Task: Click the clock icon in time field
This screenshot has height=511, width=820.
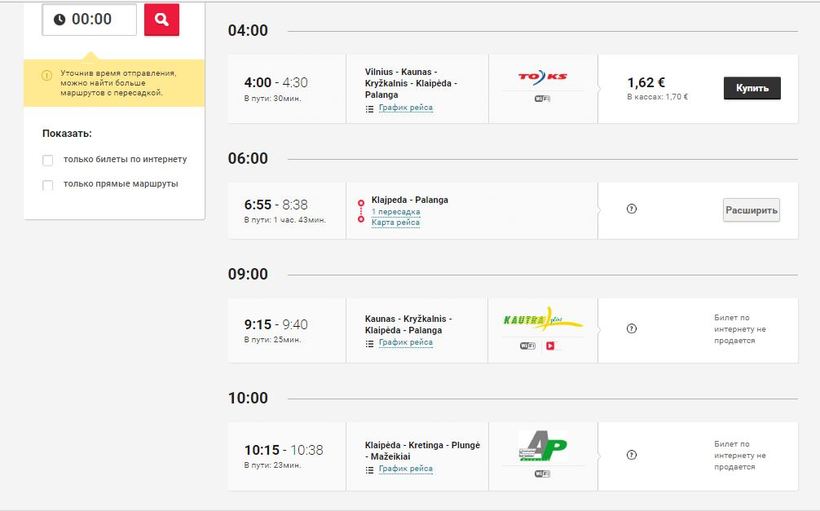Action: click(59, 19)
